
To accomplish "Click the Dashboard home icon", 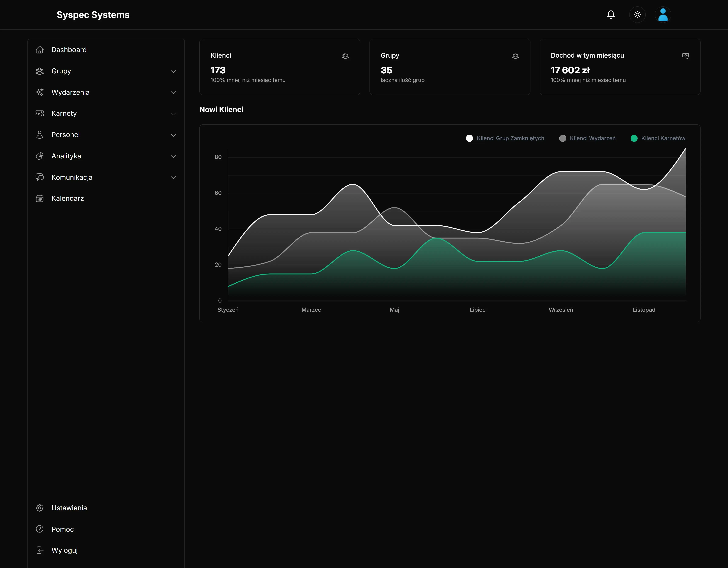I will coord(40,50).
